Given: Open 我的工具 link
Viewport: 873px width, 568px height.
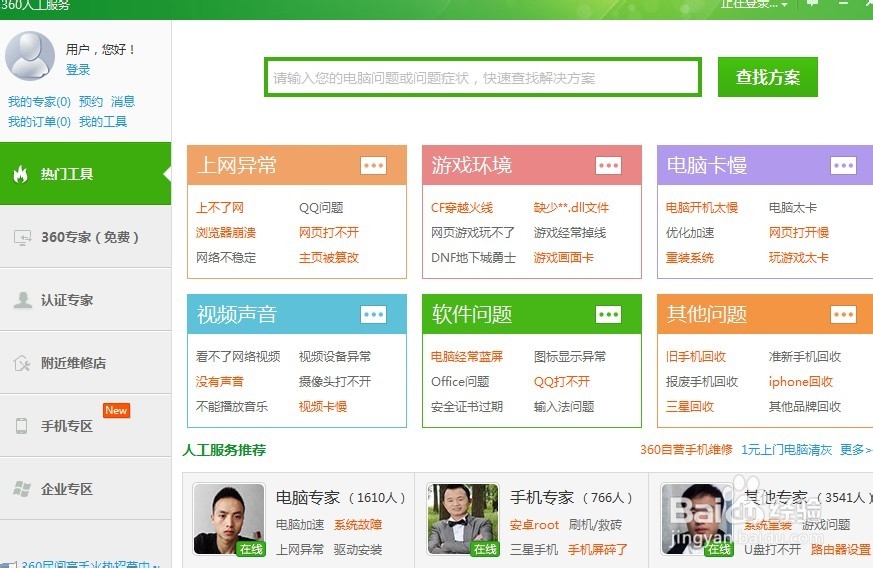Looking at the screenshot, I should pos(103,122).
